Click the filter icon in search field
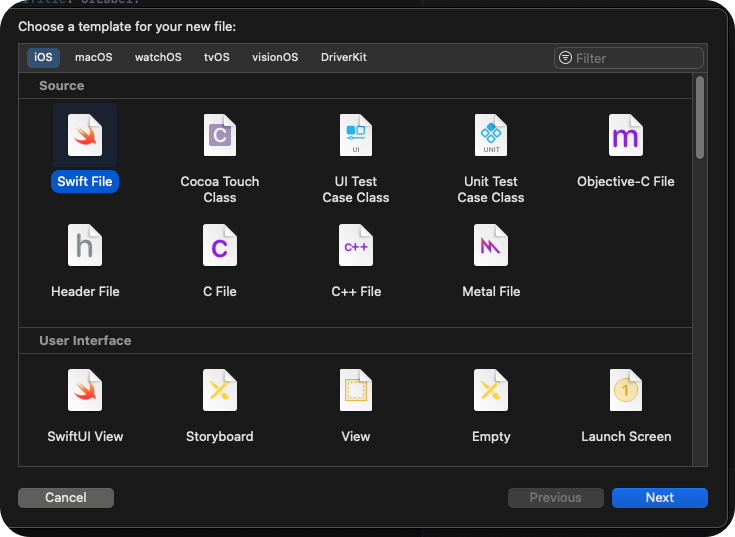Viewport: 735px width, 537px height. click(x=565, y=58)
